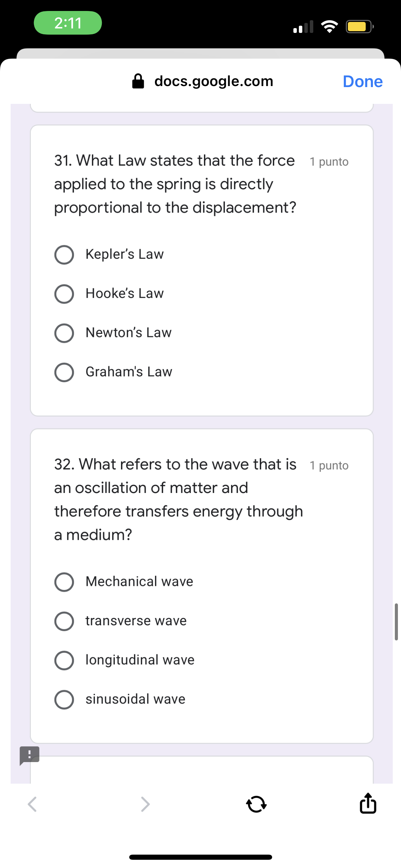Tap the docs.google.com address label
Screen dimensions: 401x868
pyautogui.click(x=214, y=81)
